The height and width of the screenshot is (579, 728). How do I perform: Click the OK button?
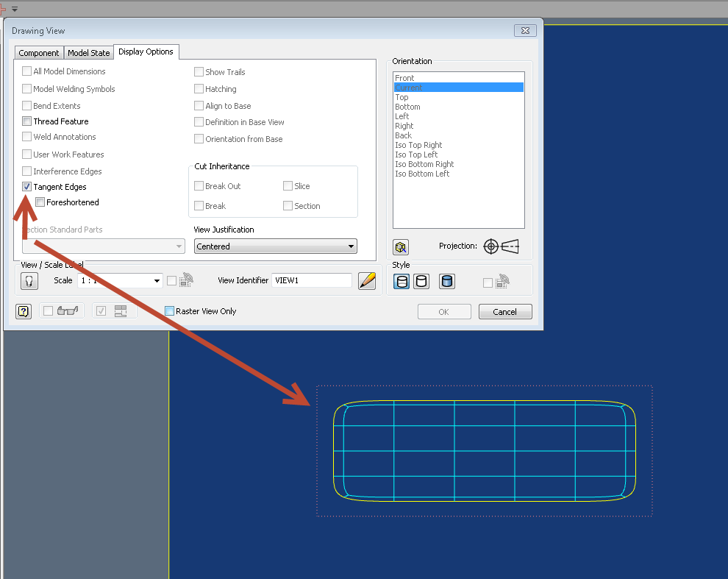coord(444,311)
